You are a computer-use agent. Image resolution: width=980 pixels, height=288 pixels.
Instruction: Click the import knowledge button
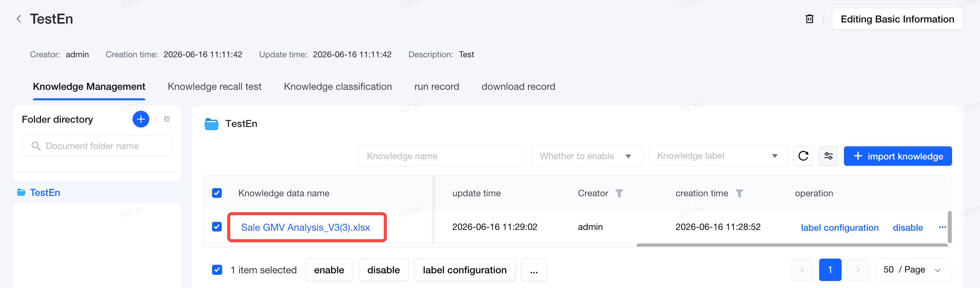tap(898, 156)
